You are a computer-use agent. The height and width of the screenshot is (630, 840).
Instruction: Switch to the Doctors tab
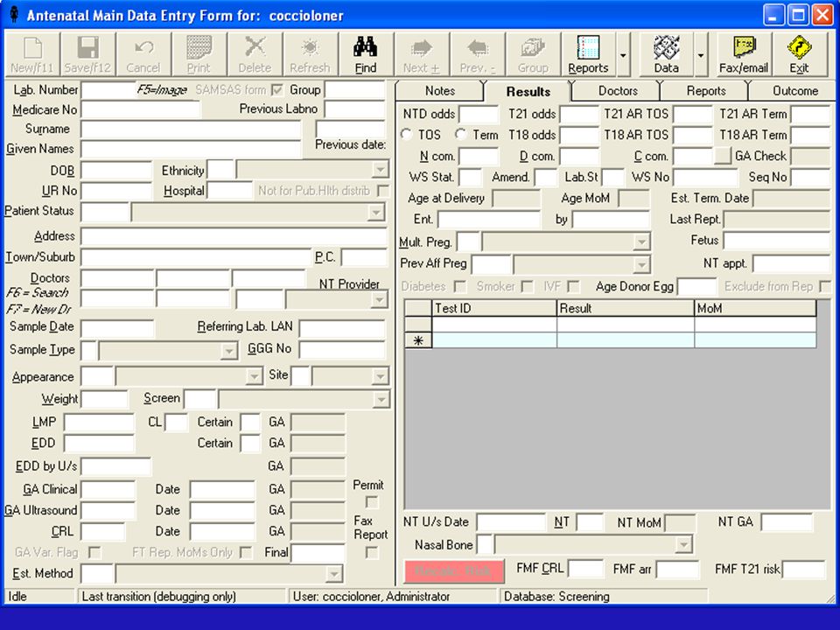(x=618, y=90)
